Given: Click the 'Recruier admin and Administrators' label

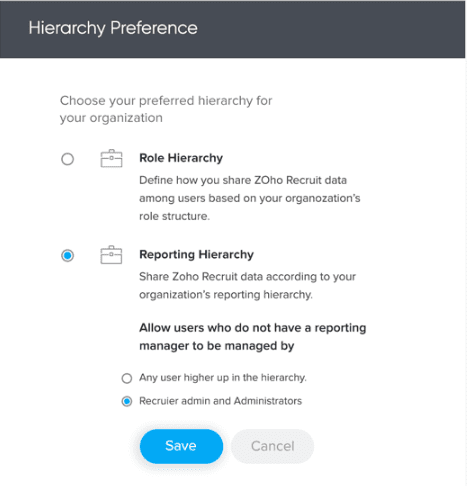Looking at the screenshot, I should [220, 401].
